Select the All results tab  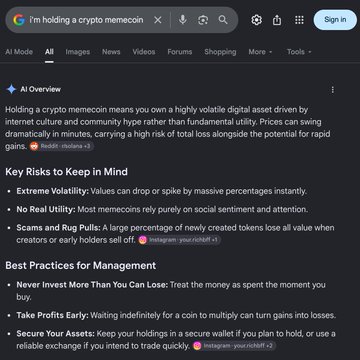click(x=49, y=52)
